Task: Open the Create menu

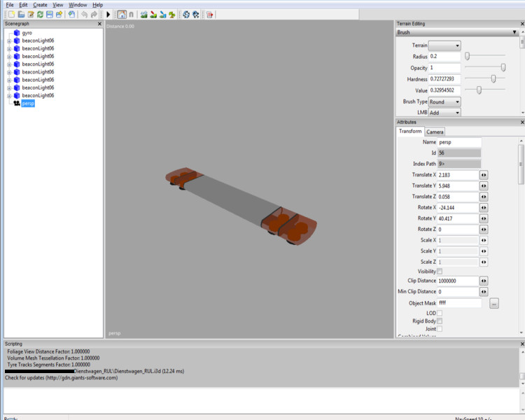Action: [40, 5]
